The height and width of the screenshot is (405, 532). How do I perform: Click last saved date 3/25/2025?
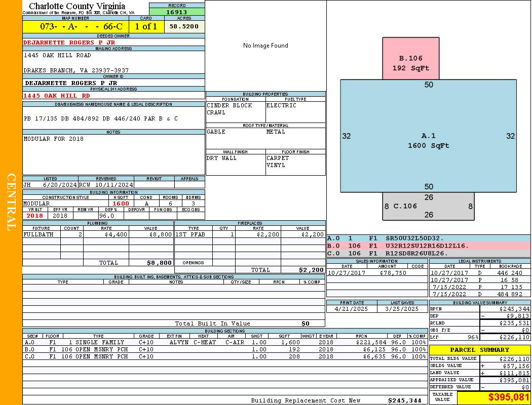click(x=402, y=309)
